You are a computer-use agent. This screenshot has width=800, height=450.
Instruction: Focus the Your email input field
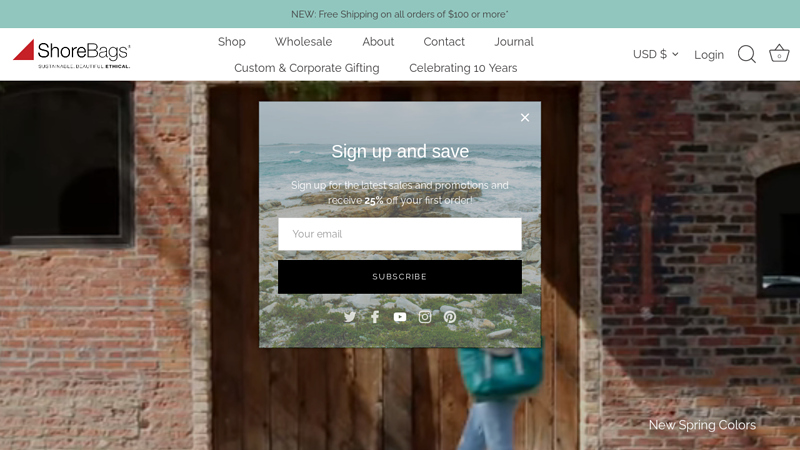pyautogui.click(x=400, y=234)
